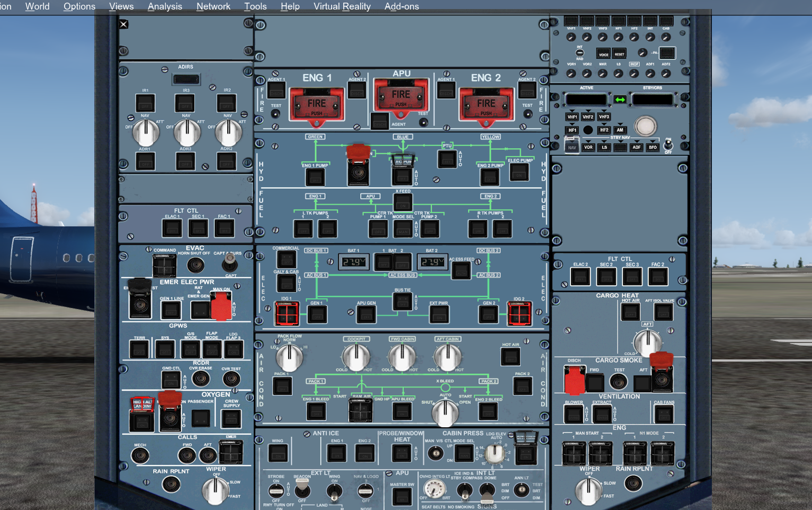Rotate the IR3 mode selector knob
This screenshot has height=510, width=812.
point(186,133)
